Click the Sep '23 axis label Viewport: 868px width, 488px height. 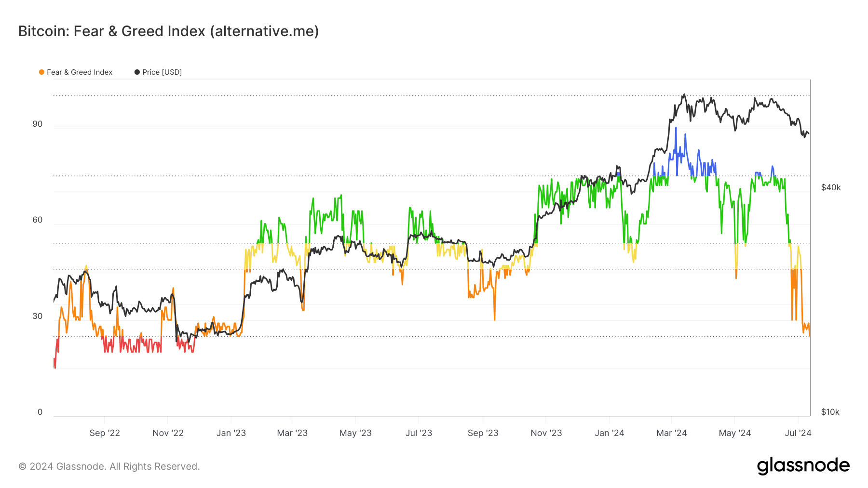(x=483, y=433)
